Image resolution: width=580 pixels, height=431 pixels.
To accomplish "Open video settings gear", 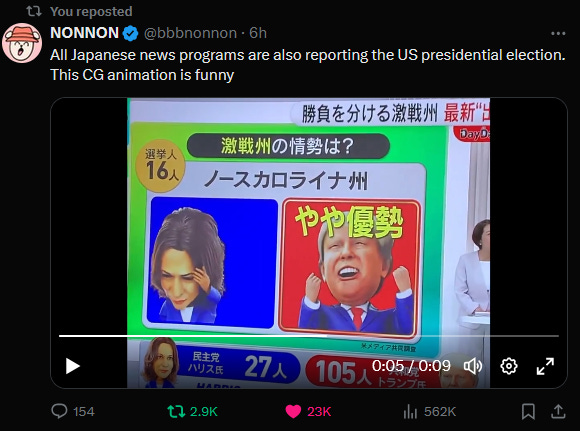I will point(509,366).
